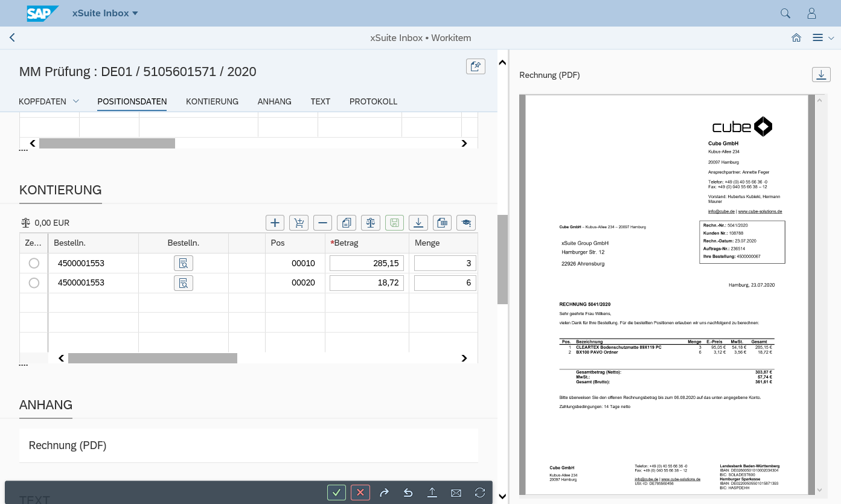The height and width of the screenshot is (504, 841).
Task: Select the radio button for position 00010
Action: click(x=34, y=263)
